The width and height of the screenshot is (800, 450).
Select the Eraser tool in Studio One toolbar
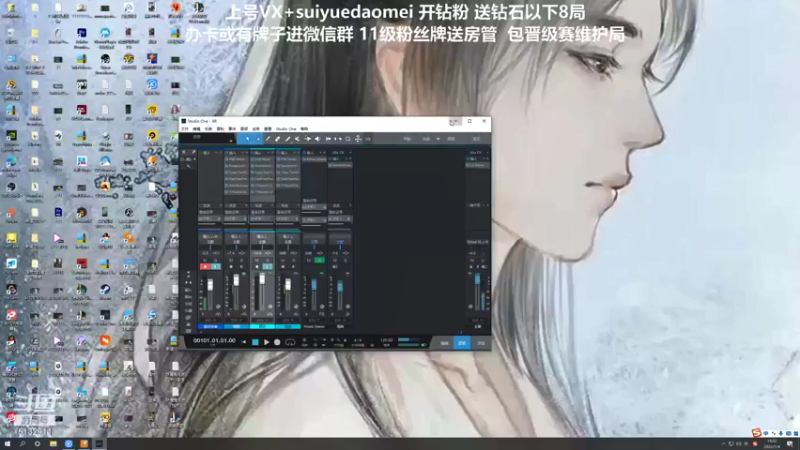point(278,138)
